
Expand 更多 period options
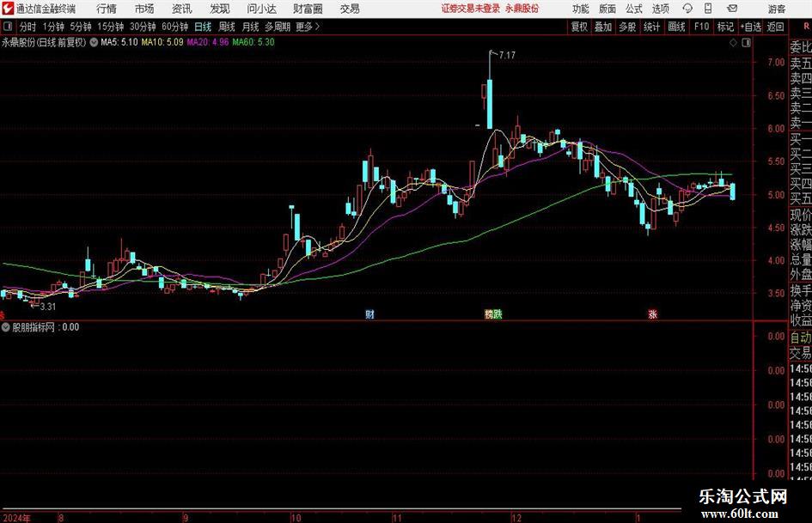click(x=308, y=27)
